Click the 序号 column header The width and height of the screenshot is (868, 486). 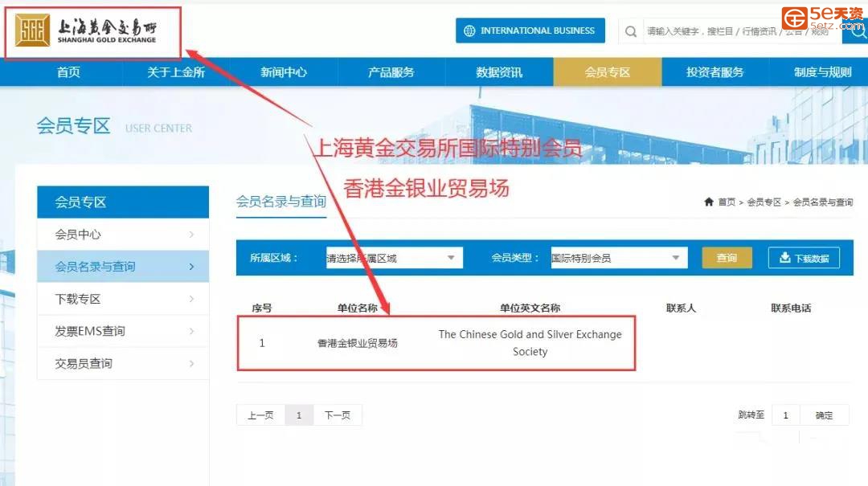[262, 308]
